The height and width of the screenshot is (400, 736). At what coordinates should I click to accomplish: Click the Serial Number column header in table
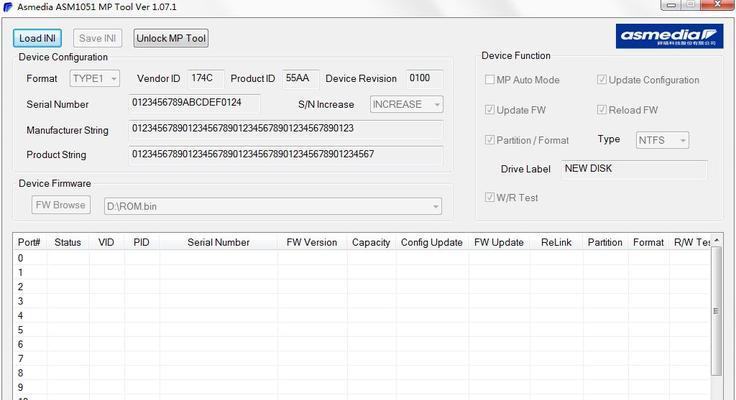pos(218,242)
